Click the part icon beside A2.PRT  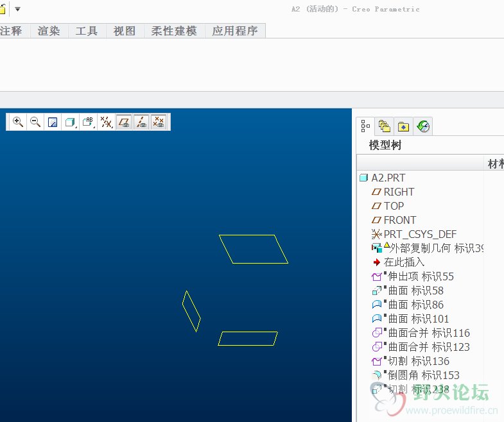[x=363, y=178]
